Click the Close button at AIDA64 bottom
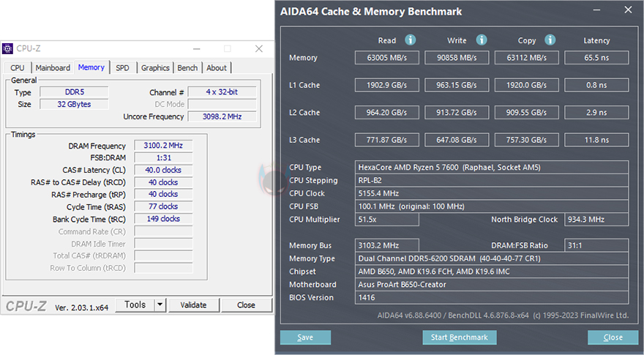This screenshot has height=355, width=644. click(x=613, y=337)
